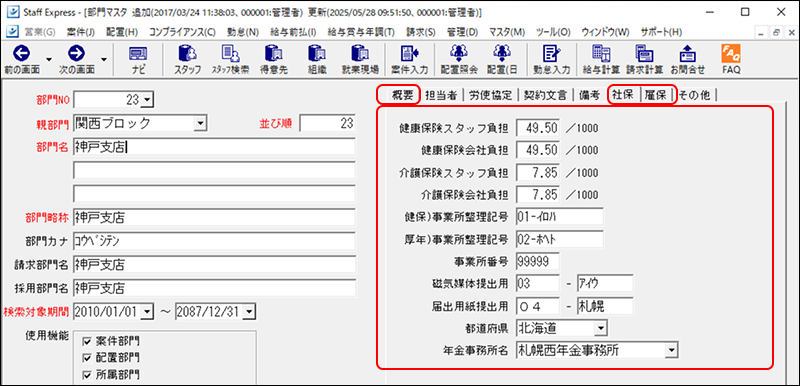Image resolution: width=800 pixels, height=386 pixels.
Task: Switch to the その他 tab
Action: (695, 95)
